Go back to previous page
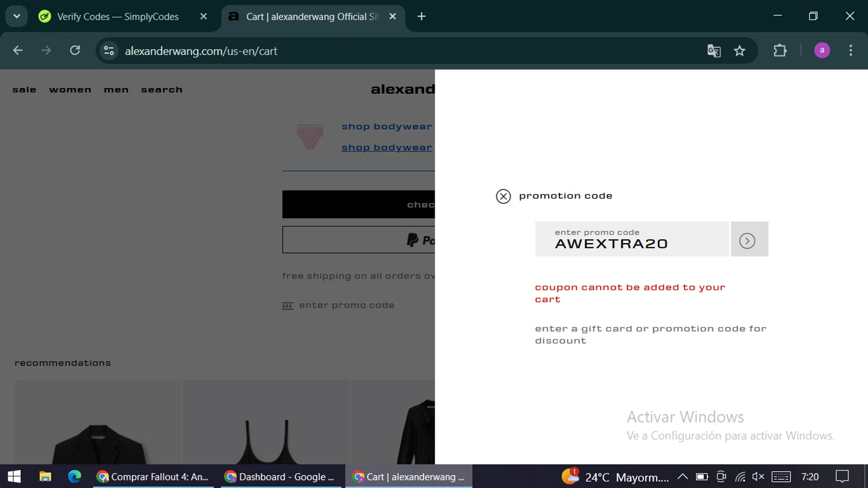Viewport: 868px width, 488px height. coord(18,50)
